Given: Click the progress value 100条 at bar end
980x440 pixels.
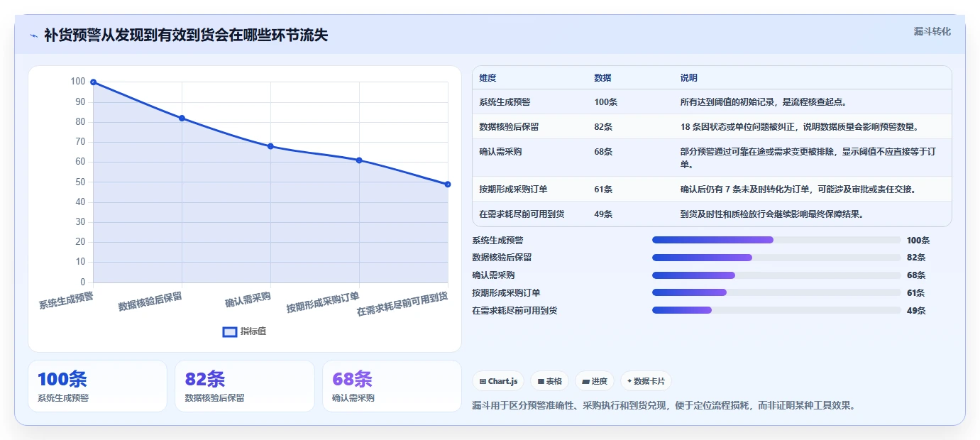Looking at the screenshot, I should (x=918, y=241).
